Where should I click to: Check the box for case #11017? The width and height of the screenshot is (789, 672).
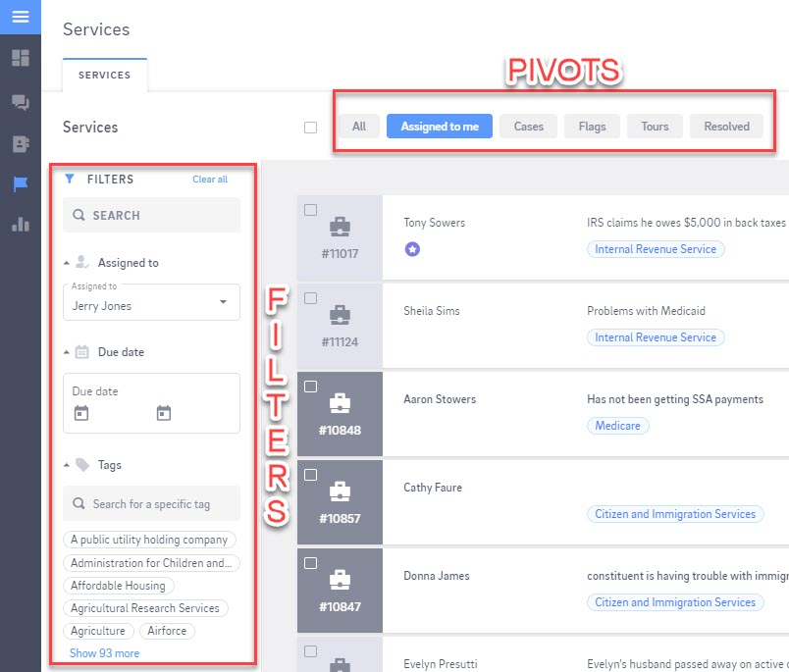311,210
